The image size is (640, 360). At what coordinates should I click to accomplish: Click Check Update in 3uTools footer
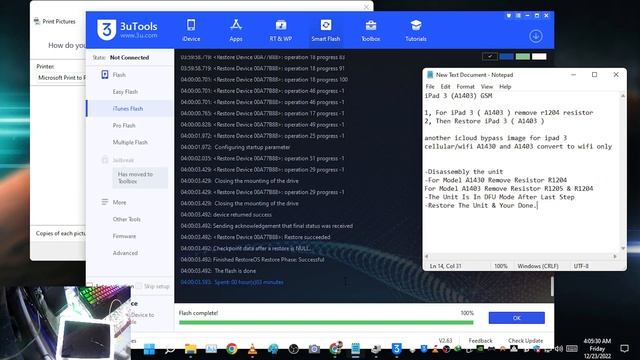point(525,340)
